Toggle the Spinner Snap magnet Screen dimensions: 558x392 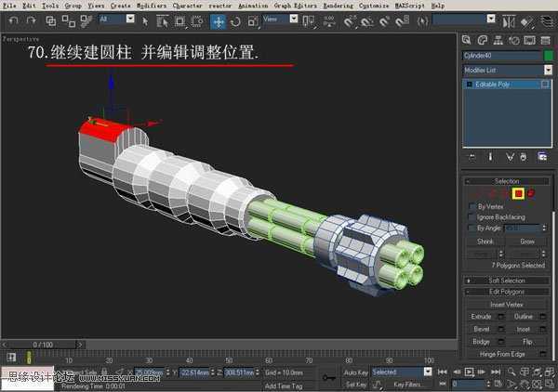point(402,21)
